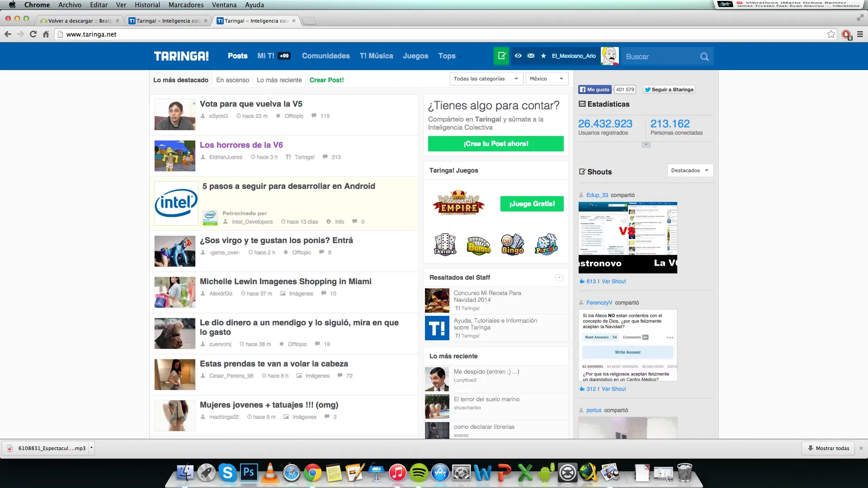Viewport: 868px width, 488px height.
Task: Click into the Buscar search field
Action: 660,56
